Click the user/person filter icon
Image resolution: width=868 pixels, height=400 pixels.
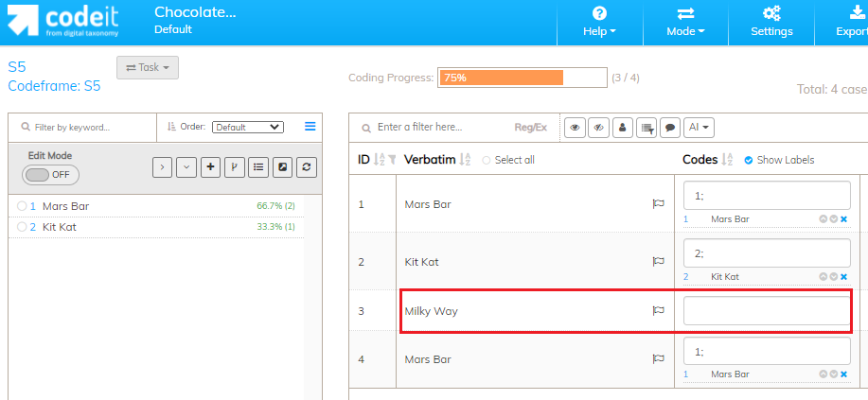pos(622,128)
